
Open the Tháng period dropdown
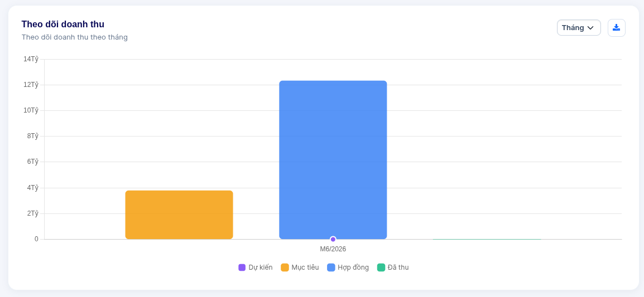579,28
